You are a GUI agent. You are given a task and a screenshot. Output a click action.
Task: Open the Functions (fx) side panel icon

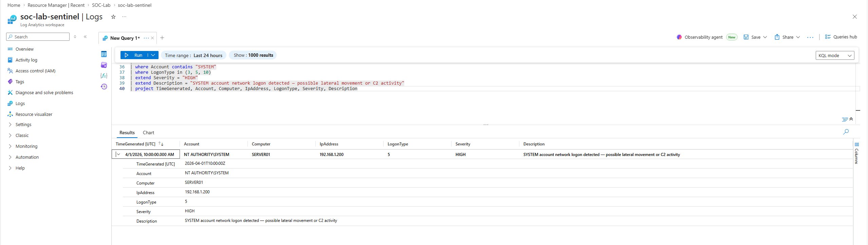coord(104,76)
